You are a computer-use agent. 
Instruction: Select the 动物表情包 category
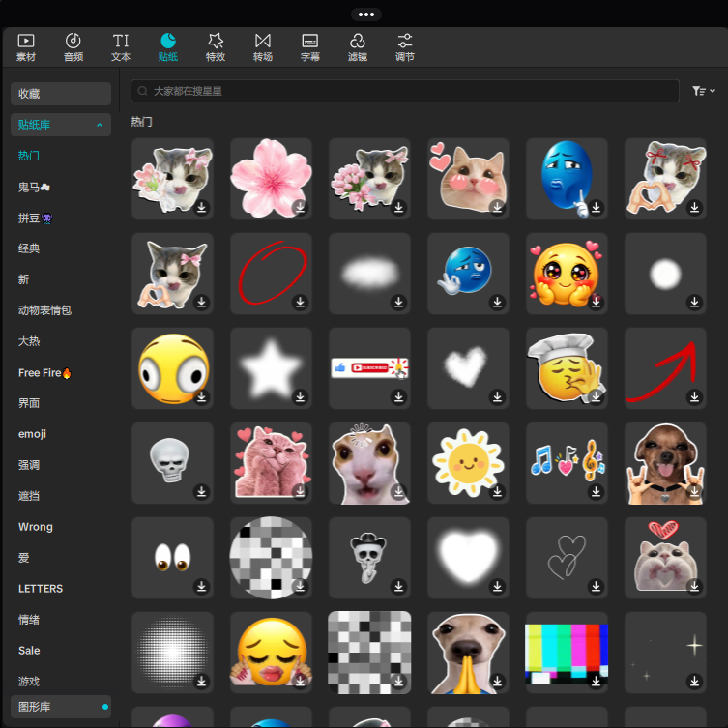[44, 310]
